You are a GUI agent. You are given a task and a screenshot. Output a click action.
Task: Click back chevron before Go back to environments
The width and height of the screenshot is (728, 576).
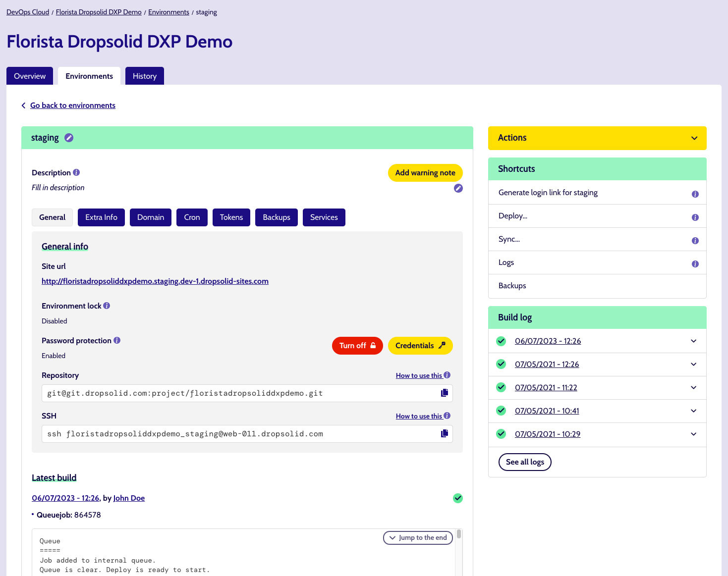pos(23,105)
